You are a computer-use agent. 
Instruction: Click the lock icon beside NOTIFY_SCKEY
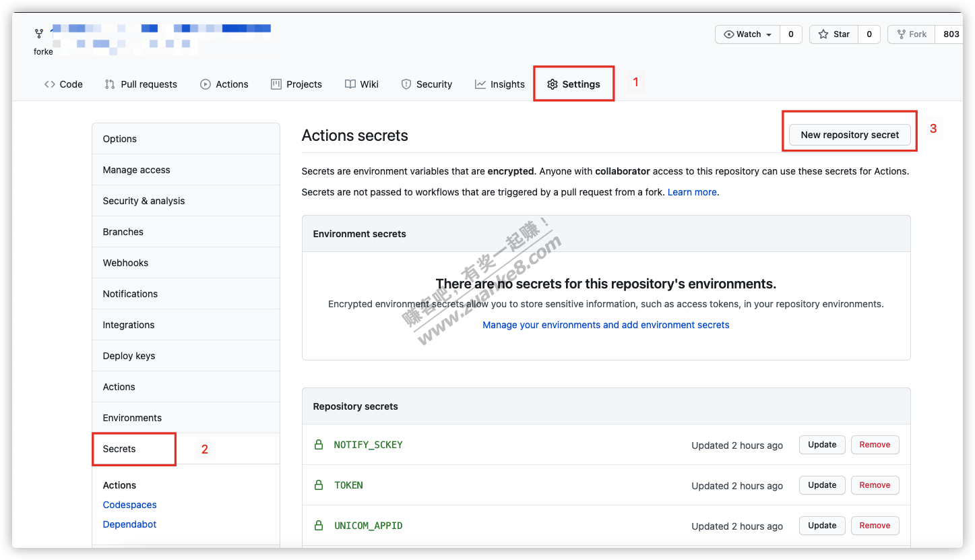(x=317, y=444)
